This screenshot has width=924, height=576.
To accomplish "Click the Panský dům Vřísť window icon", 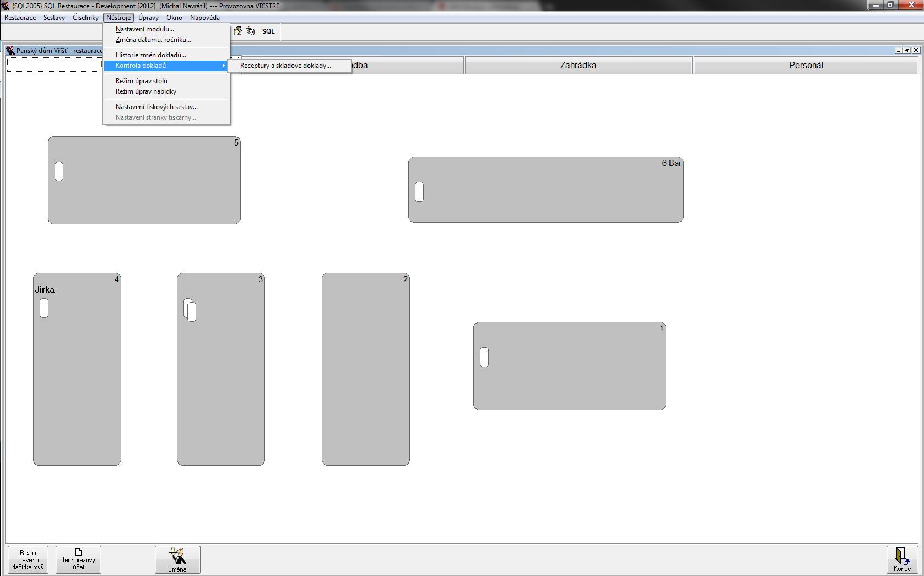I will (x=10, y=51).
